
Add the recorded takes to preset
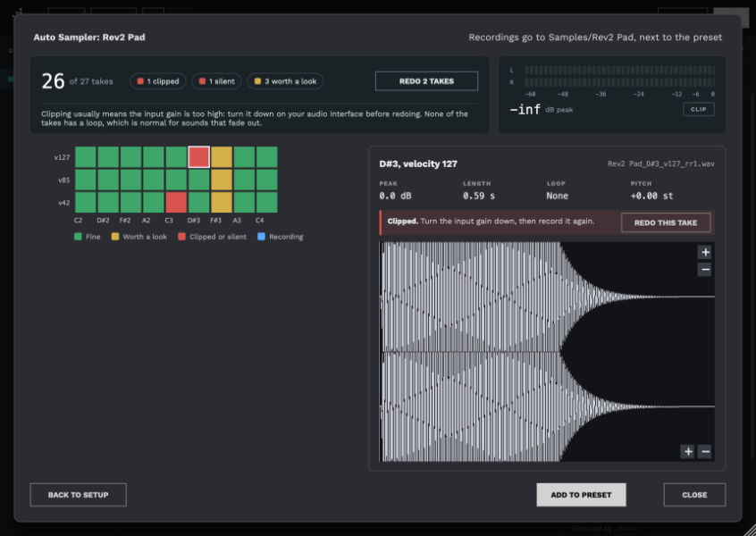(581, 495)
